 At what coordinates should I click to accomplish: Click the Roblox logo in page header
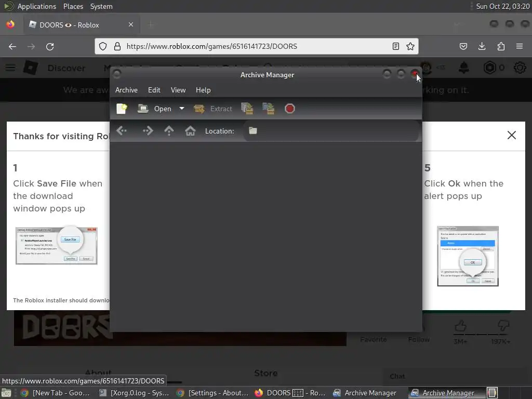click(x=31, y=68)
